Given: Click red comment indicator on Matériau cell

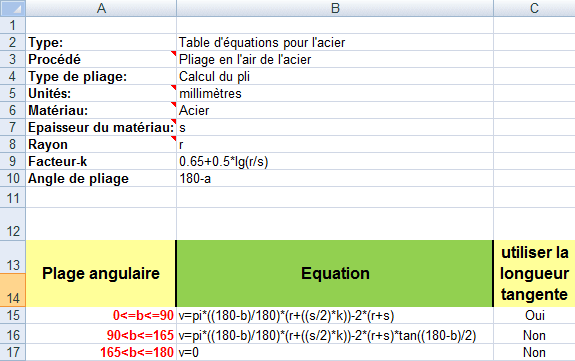Looking at the screenshot, I should point(173,105).
